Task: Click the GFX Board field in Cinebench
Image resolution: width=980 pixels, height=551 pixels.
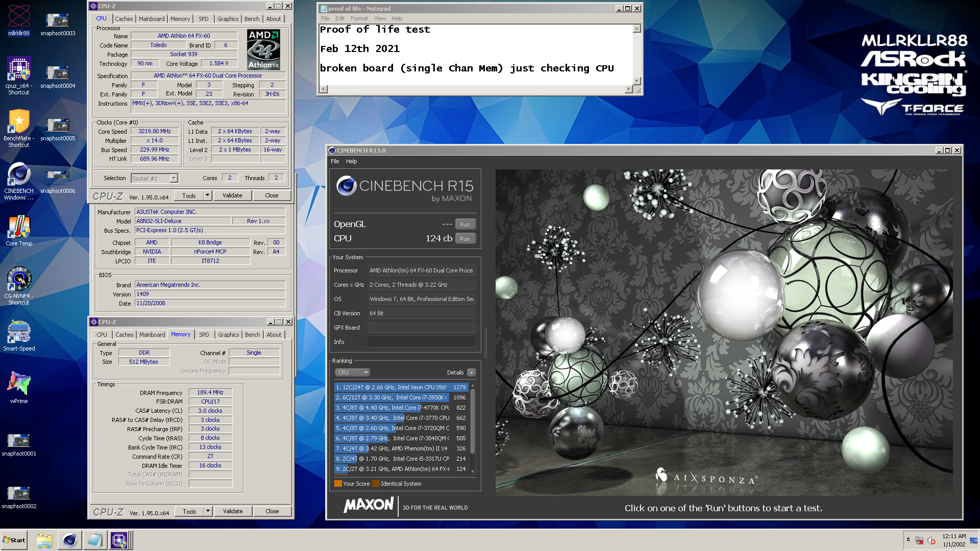Action: (421, 328)
